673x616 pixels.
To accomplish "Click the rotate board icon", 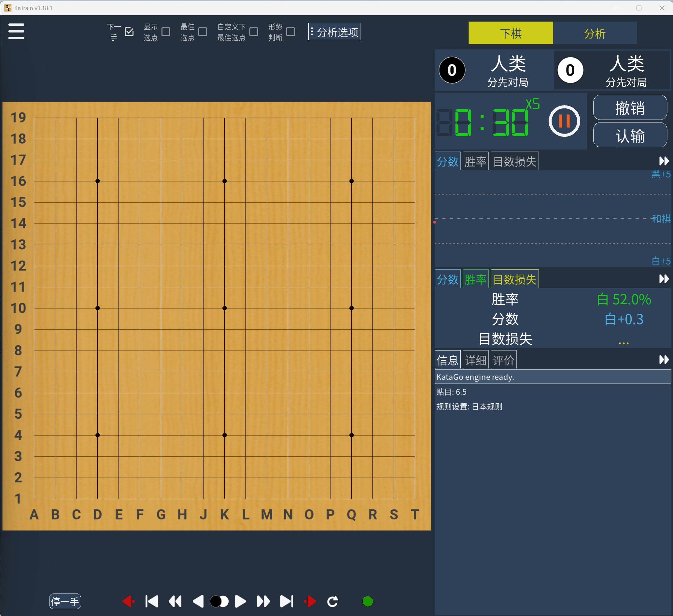I will [332, 602].
